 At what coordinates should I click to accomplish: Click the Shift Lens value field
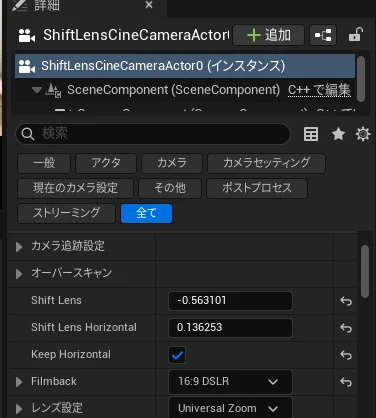coord(230,301)
